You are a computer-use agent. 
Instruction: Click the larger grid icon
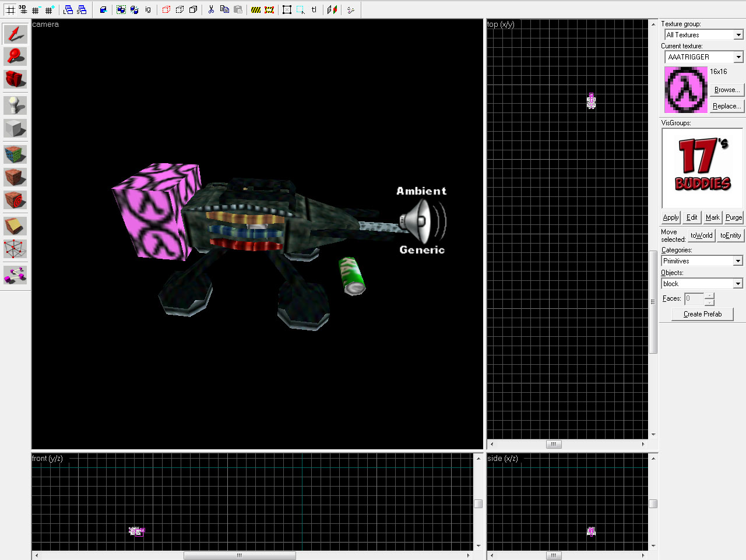(x=50, y=9)
